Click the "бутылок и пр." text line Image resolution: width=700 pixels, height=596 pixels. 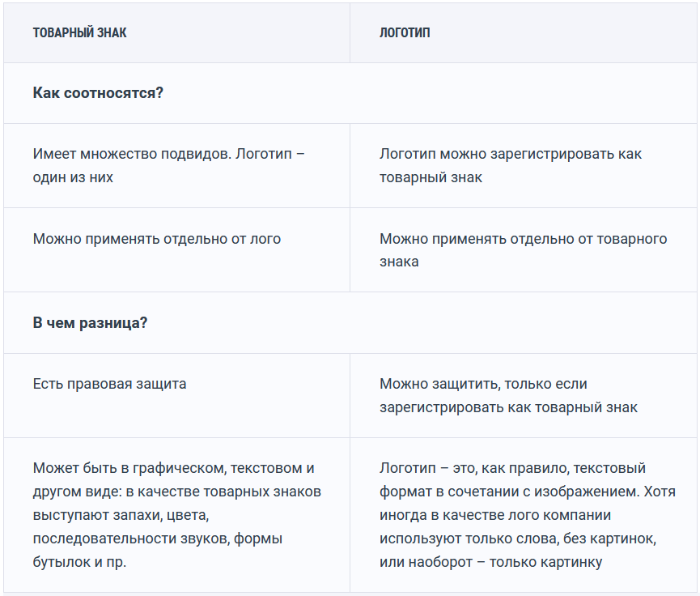(80, 562)
